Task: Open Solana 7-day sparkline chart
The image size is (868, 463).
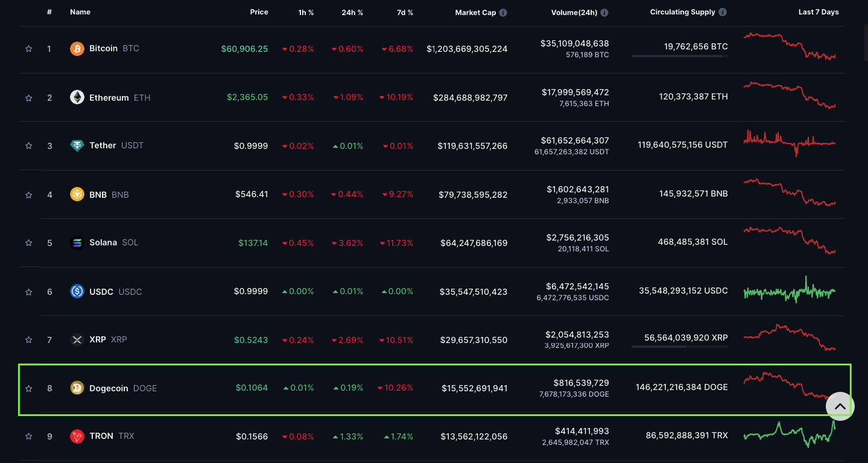Action: click(x=790, y=240)
